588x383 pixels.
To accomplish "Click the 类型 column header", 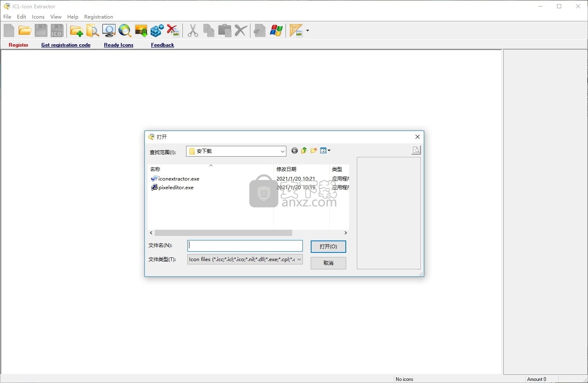I will (339, 169).
